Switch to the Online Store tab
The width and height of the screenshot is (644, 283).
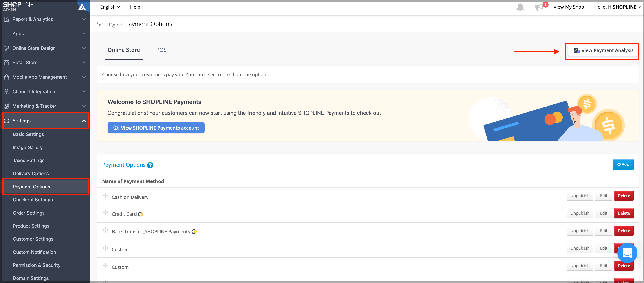[x=124, y=50]
